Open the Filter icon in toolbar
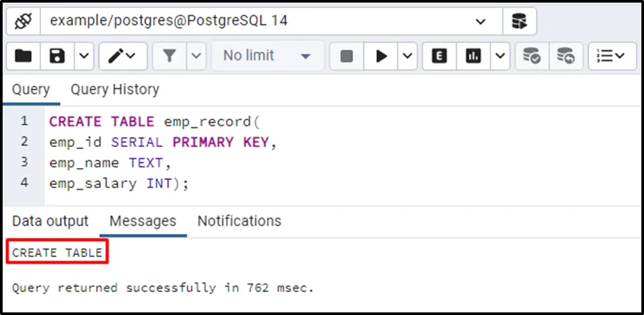 pyautogui.click(x=169, y=57)
